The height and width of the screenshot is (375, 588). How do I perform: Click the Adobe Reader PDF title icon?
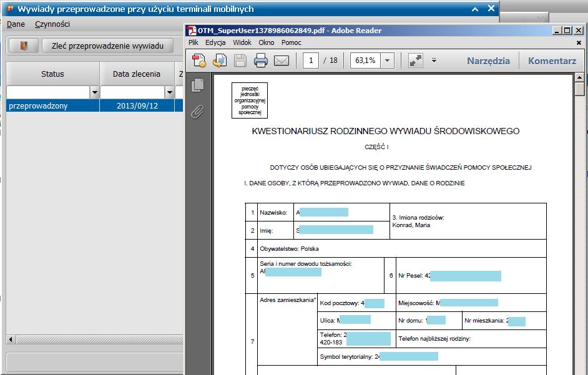(192, 31)
